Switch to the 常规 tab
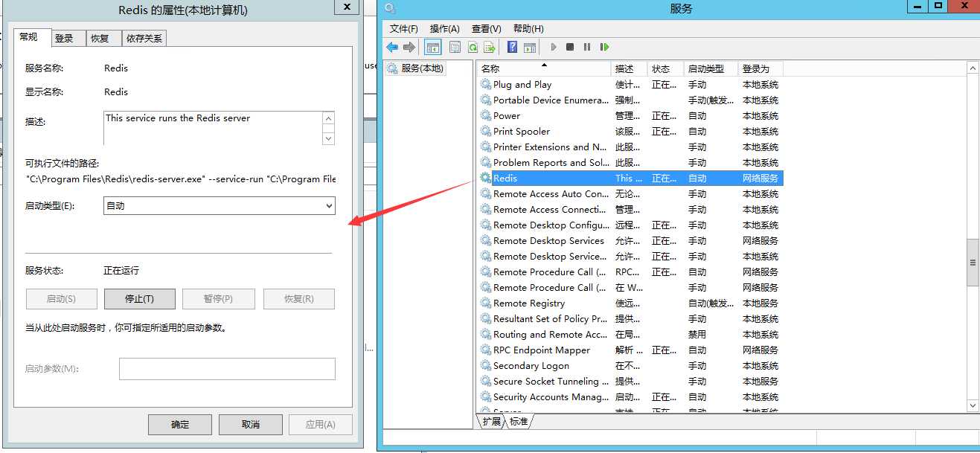The width and height of the screenshot is (980, 453). tap(31, 37)
